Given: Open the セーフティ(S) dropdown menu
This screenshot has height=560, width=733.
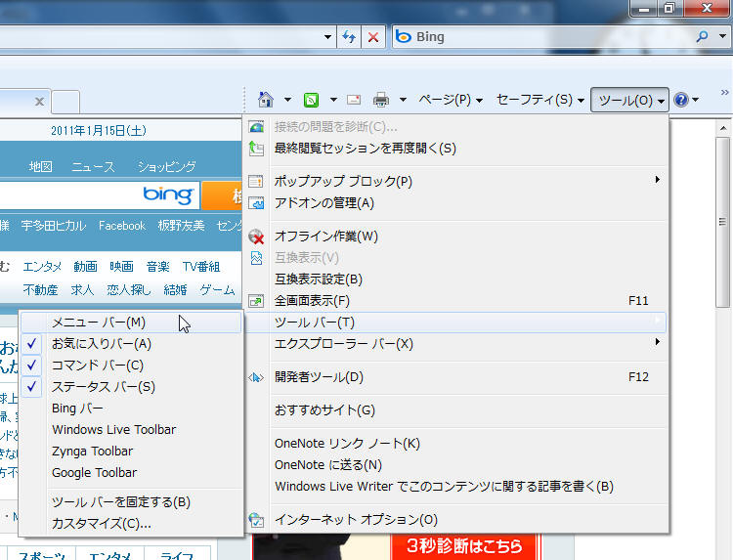Looking at the screenshot, I should pyautogui.click(x=539, y=100).
